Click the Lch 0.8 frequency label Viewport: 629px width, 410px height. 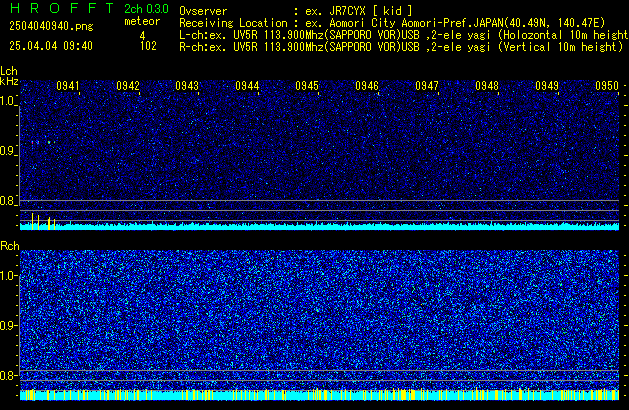(8, 201)
